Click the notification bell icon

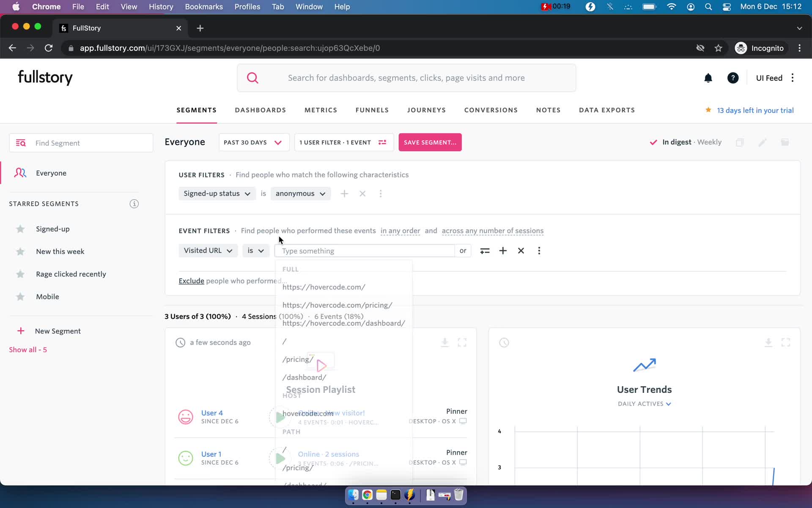coord(708,78)
